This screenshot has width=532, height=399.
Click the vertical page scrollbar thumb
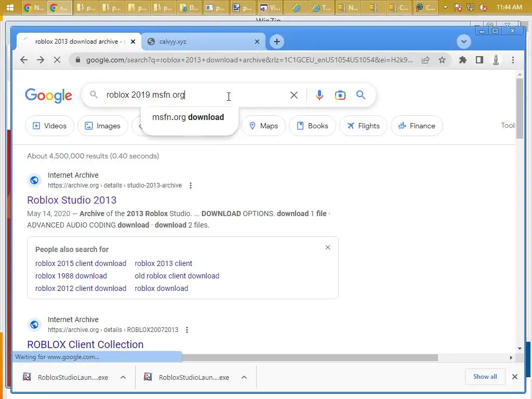tap(520, 109)
